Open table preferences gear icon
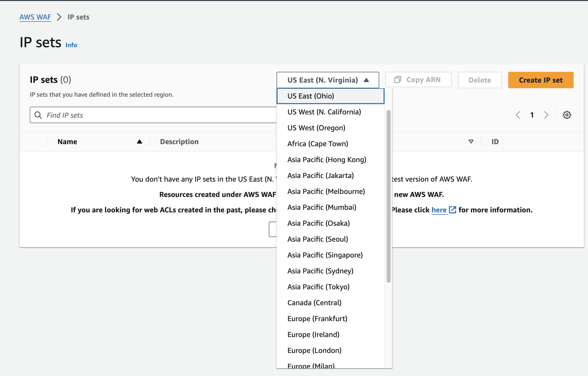 tap(567, 115)
